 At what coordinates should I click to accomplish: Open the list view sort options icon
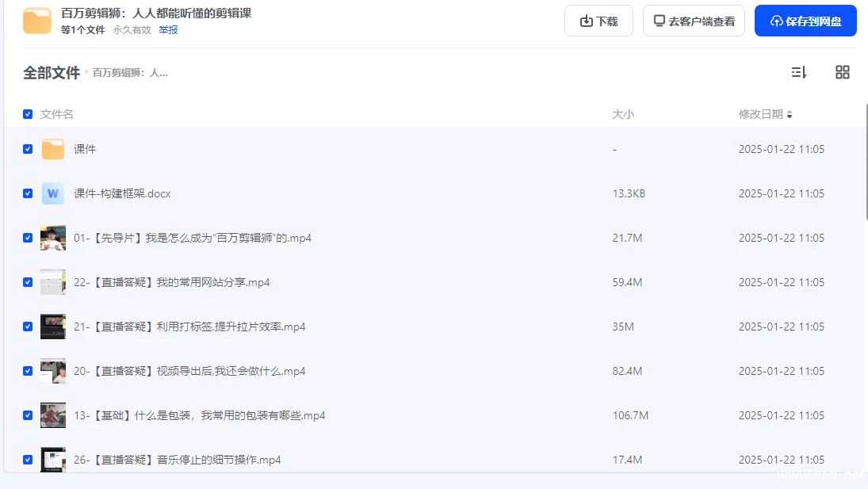799,72
